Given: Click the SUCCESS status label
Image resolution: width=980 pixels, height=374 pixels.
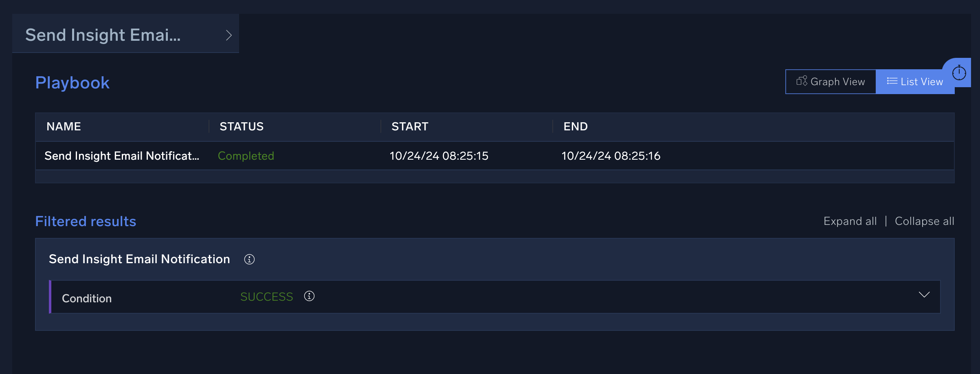Looking at the screenshot, I should [266, 297].
